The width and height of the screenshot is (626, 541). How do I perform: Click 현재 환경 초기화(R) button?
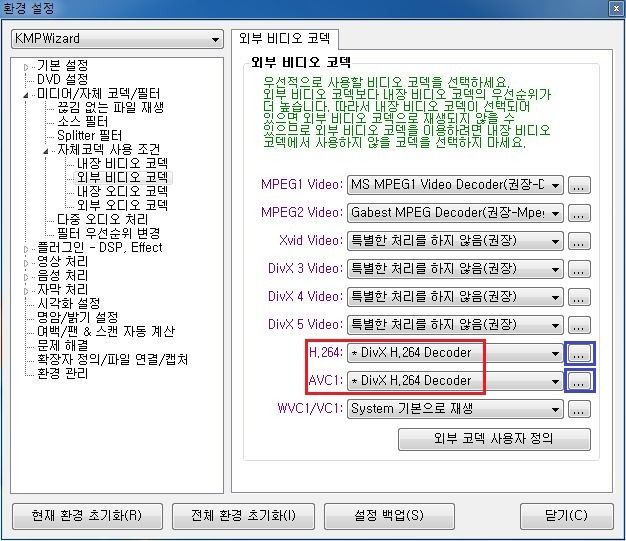(x=87, y=516)
